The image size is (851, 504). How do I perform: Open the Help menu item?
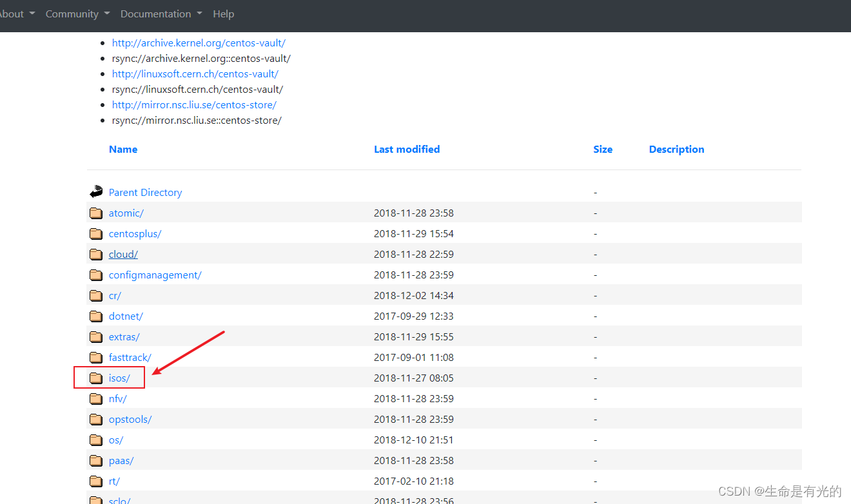tap(224, 14)
